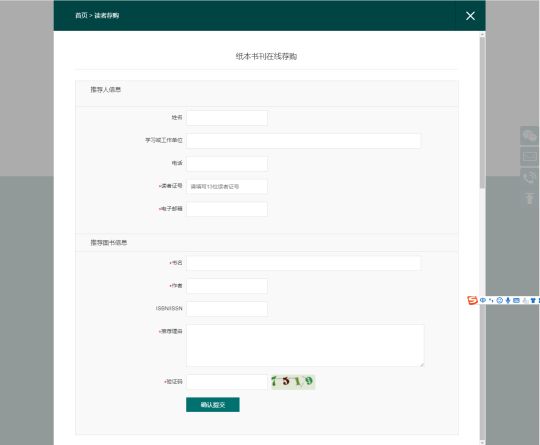540x445 pixels.
Task: Toggle the Sogou Chinese/English mode icon
Action: [x=483, y=300]
